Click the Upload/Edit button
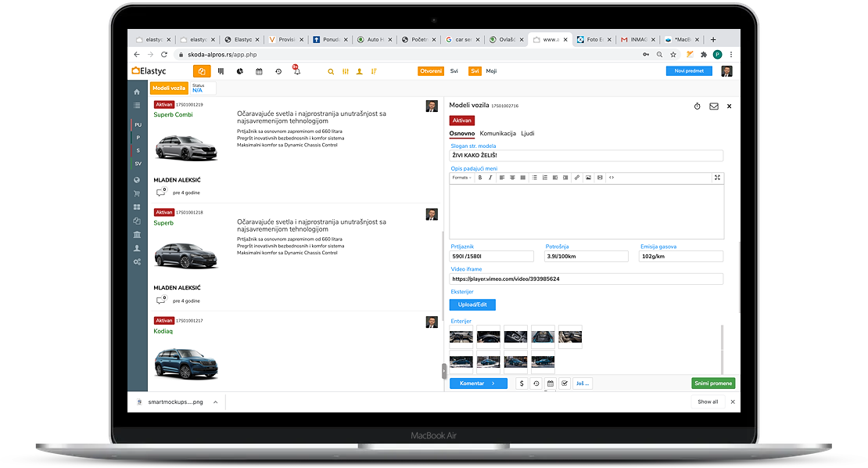The height and width of the screenshot is (468, 868). pos(472,304)
